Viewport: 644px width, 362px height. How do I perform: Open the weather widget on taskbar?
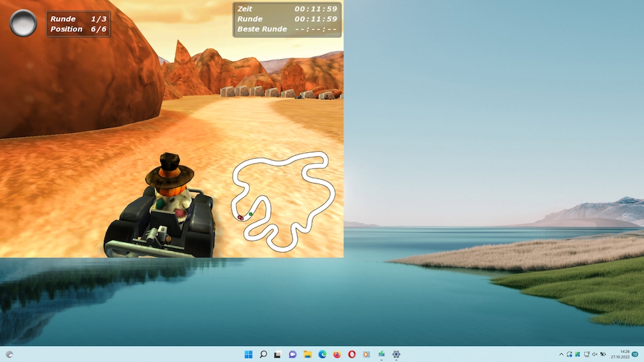[9, 354]
